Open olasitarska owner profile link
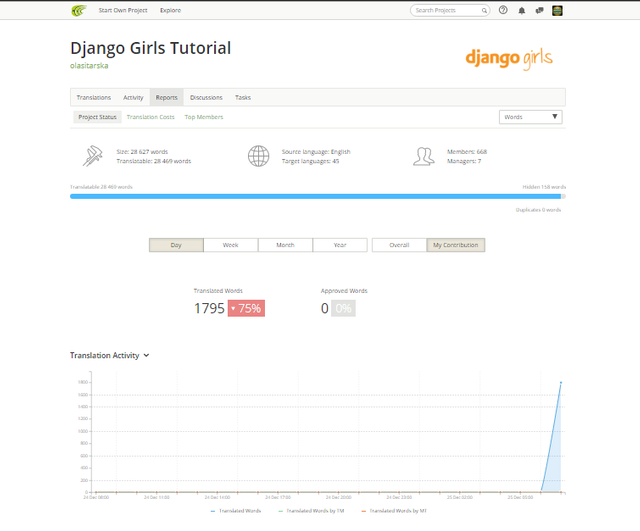 89,66
